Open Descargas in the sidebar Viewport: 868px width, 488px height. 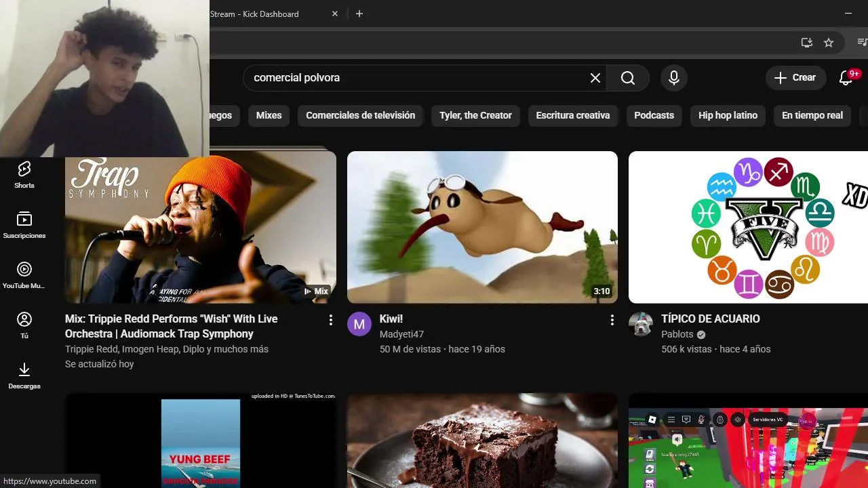point(24,375)
